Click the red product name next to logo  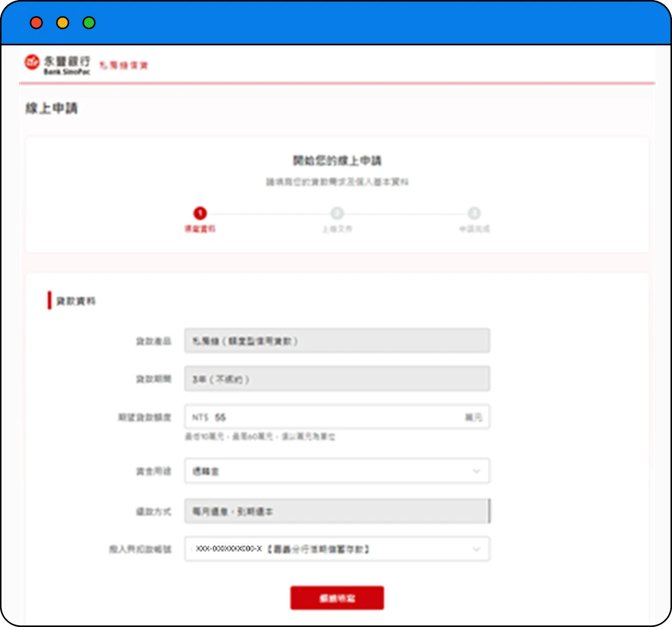123,65
